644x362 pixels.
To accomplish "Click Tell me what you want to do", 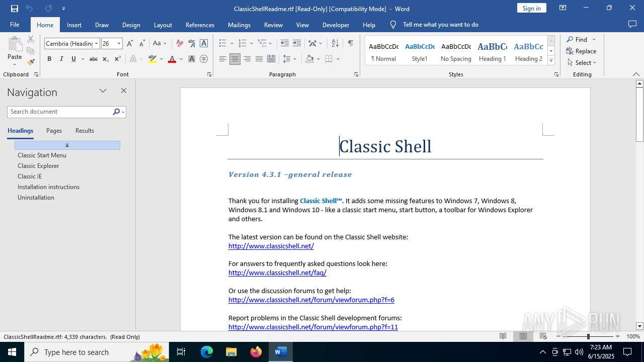I will pos(440,25).
